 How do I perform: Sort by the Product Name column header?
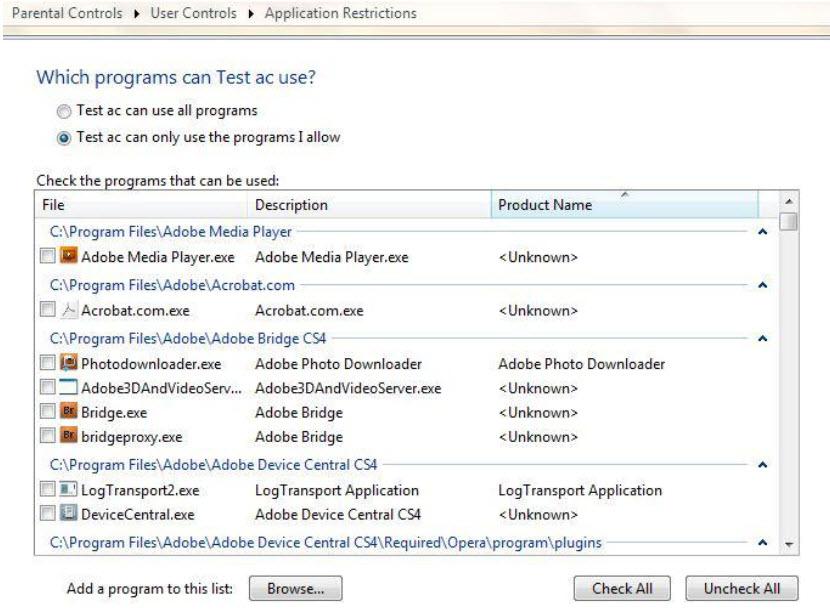click(625, 205)
